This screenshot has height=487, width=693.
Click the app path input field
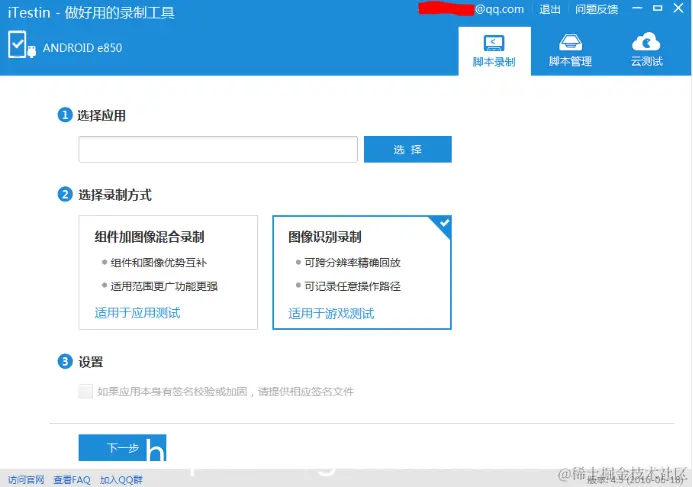tap(218, 149)
